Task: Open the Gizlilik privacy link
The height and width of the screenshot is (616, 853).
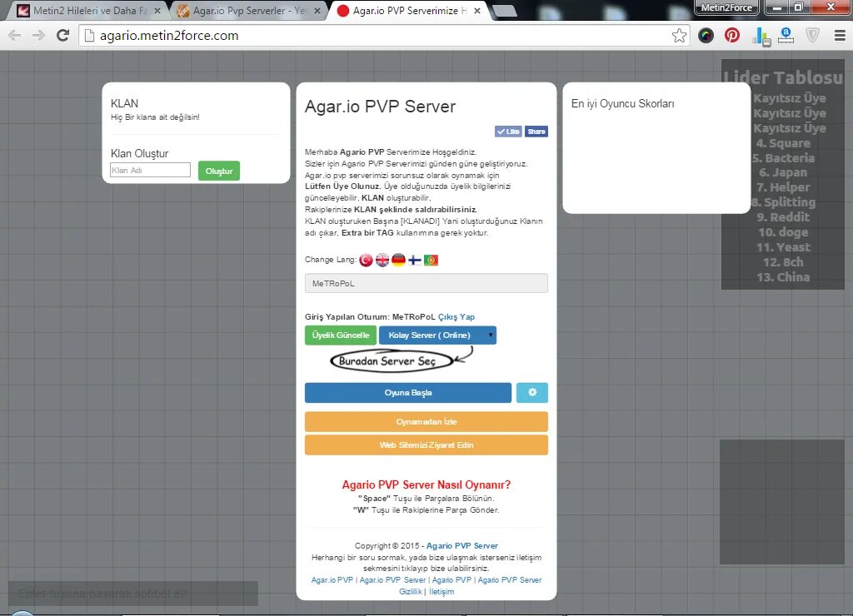Action: (410, 592)
